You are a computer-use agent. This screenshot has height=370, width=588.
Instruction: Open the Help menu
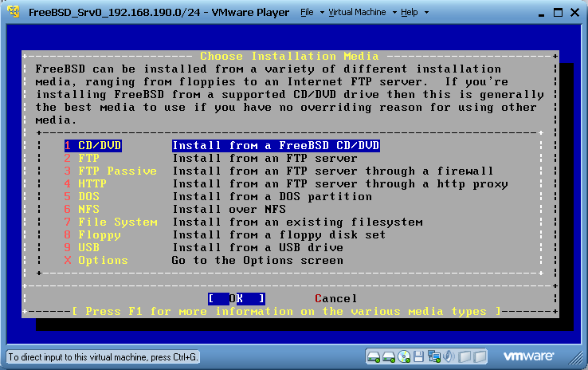point(414,13)
